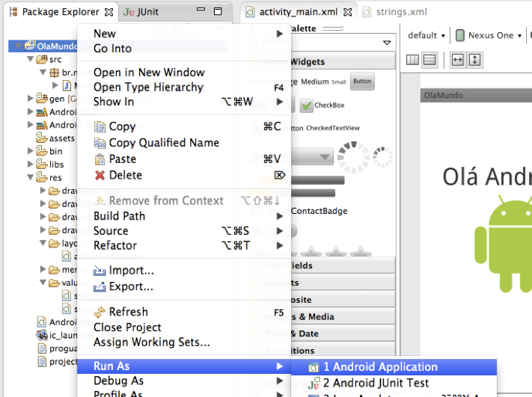532x397 pixels.
Task: Select the Button widget in palette
Action: [x=362, y=81]
